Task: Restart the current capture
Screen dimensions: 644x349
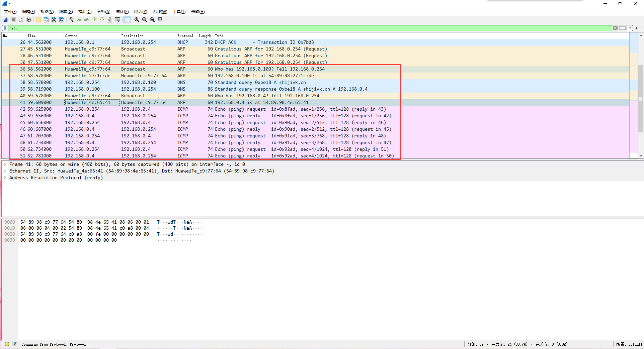Action: pos(21,20)
